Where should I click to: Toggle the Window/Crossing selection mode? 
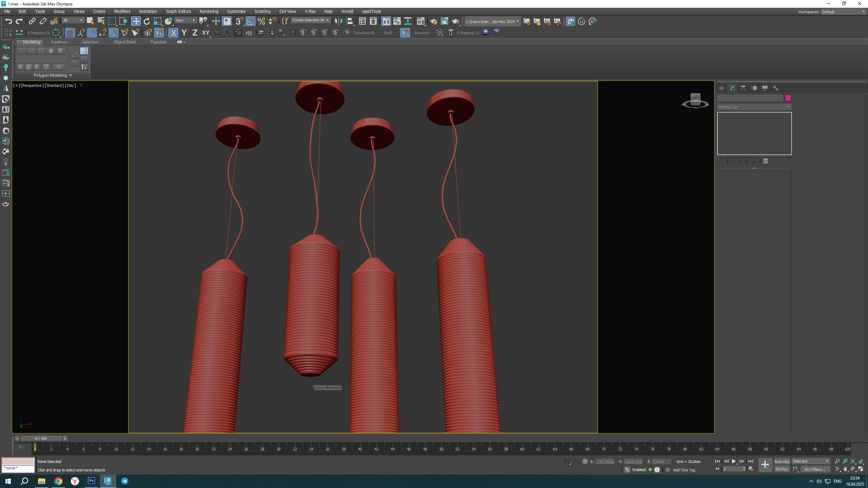click(123, 21)
